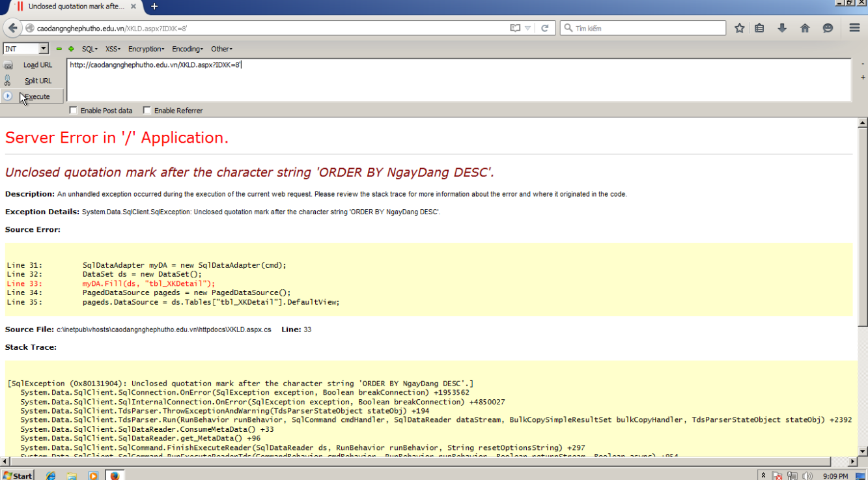Open the XSS dropdown menu
The height and width of the screenshot is (480, 868).
pos(113,49)
